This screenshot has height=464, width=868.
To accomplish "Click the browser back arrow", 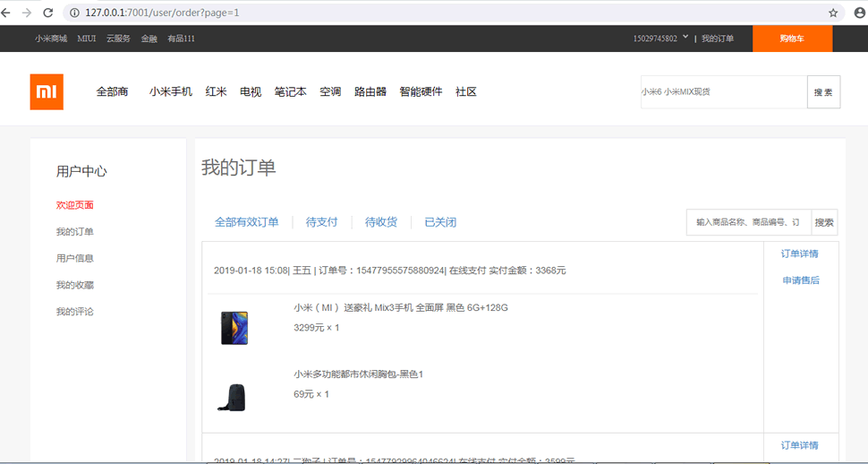I will pos(5,13).
